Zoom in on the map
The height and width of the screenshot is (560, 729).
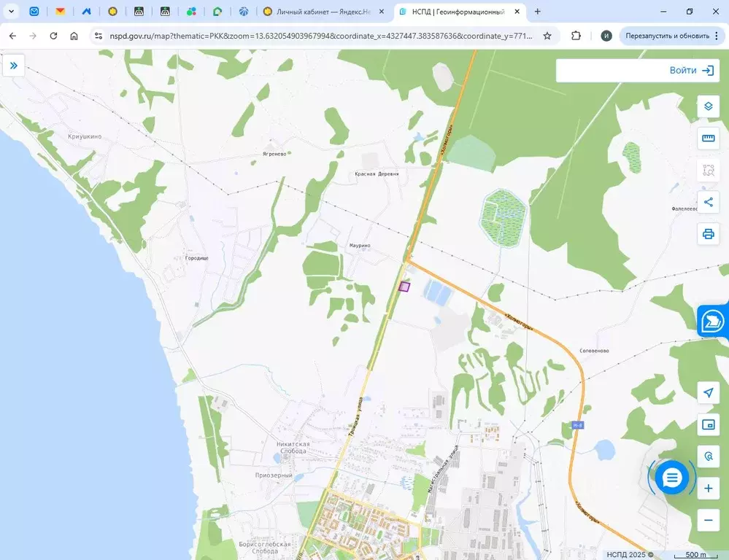click(x=707, y=489)
